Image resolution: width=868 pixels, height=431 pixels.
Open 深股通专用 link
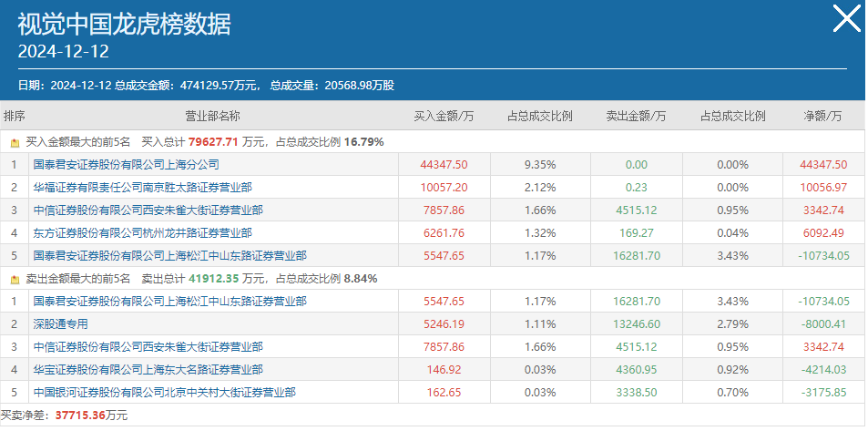pyautogui.click(x=60, y=324)
